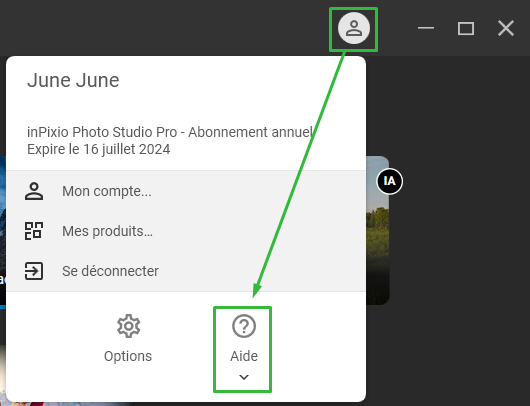Choose Se déconnecter to log out
This screenshot has width=530, height=406.
(x=186, y=271)
